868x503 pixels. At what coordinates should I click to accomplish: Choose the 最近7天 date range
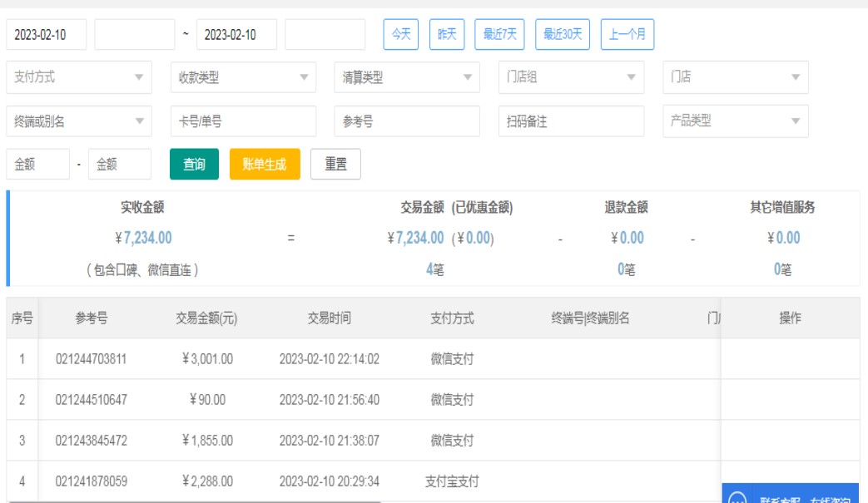pyautogui.click(x=499, y=34)
